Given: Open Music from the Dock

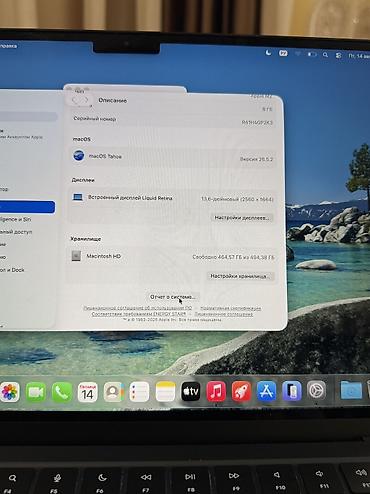Looking at the screenshot, I should pos(216,391).
